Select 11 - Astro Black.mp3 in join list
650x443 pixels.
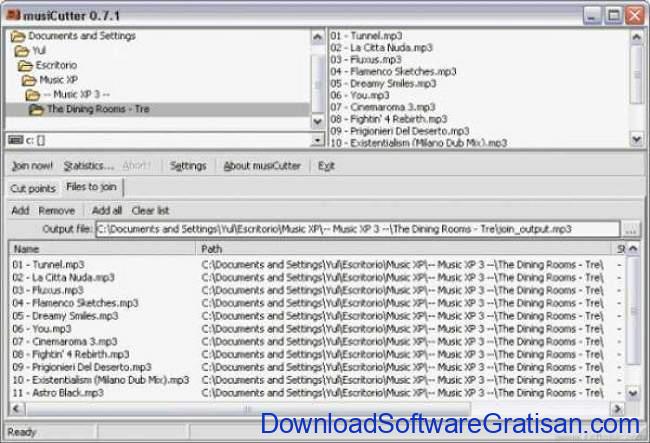(58, 393)
